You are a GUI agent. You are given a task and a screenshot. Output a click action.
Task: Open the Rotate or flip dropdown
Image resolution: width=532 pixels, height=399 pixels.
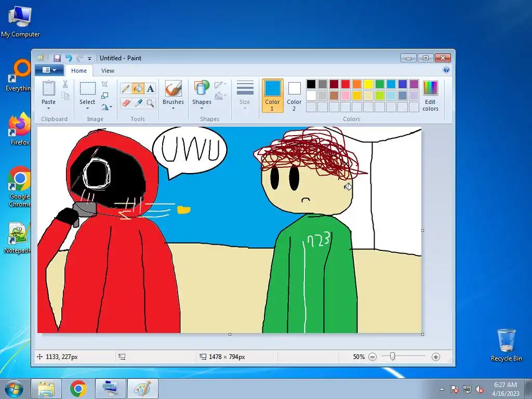pyautogui.click(x=106, y=107)
